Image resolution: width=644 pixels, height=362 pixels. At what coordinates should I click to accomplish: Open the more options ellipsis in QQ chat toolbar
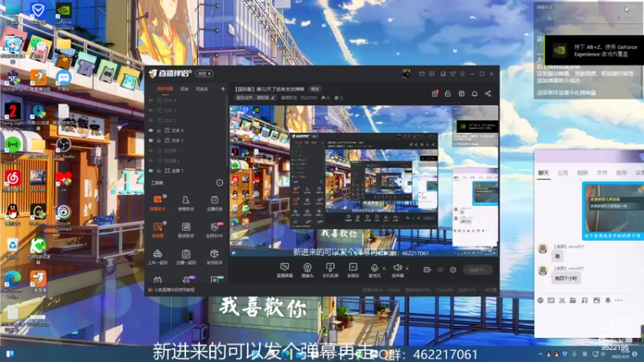pos(618,300)
